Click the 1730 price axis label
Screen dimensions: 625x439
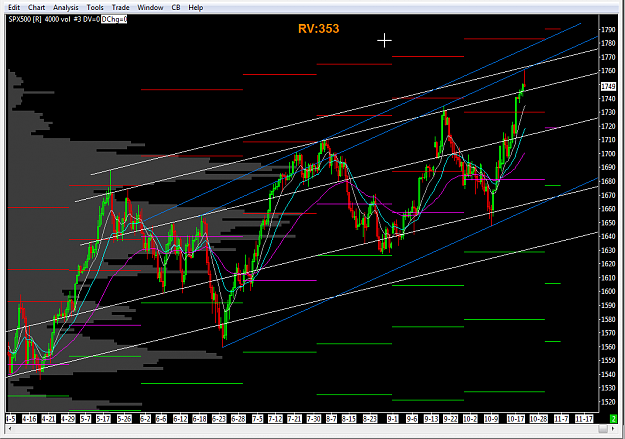(x=608, y=112)
